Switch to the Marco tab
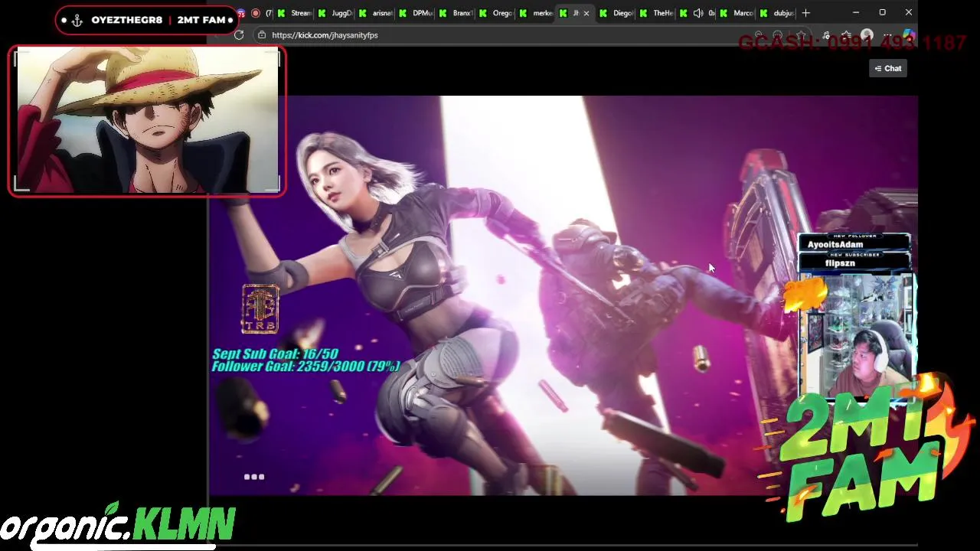 737,13
